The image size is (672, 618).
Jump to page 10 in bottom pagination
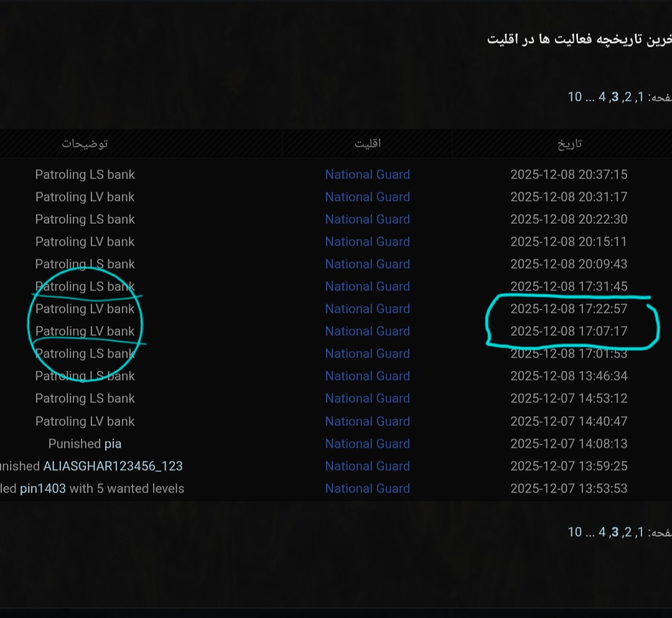pyautogui.click(x=574, y=532)
